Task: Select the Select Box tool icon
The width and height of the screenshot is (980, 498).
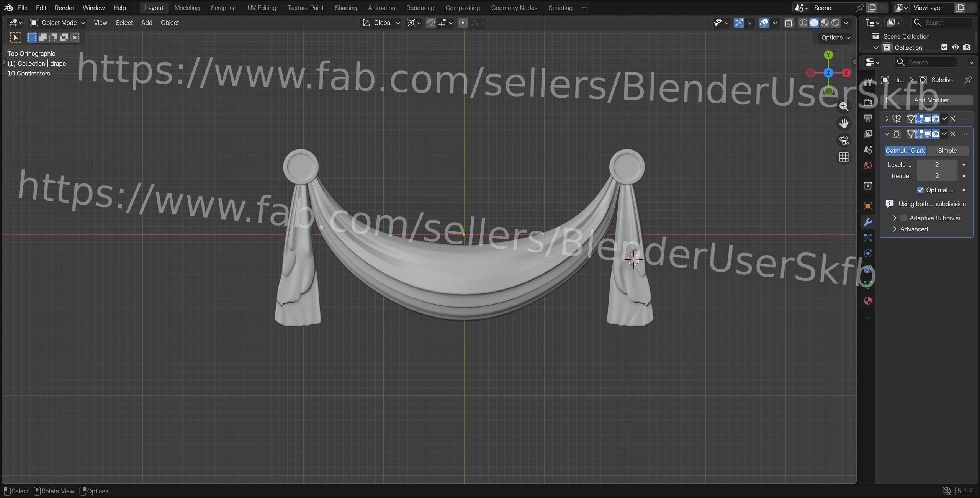Action: click(15, 37)
